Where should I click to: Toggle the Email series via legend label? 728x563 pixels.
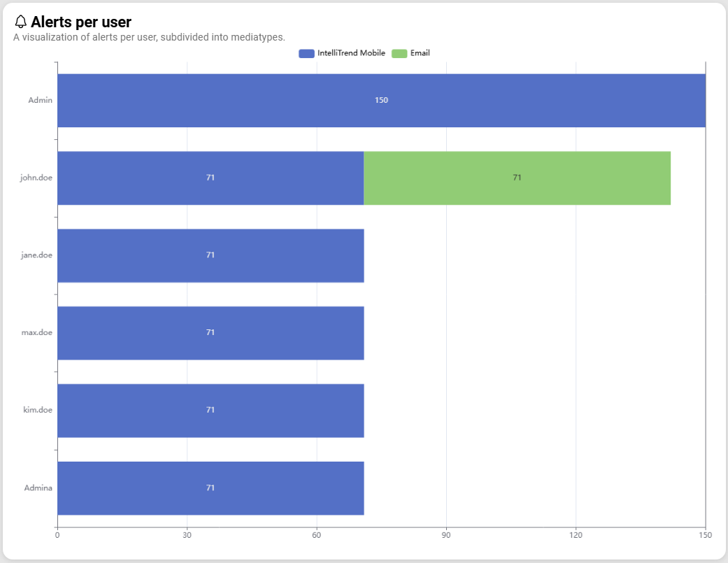coord(420,53)
